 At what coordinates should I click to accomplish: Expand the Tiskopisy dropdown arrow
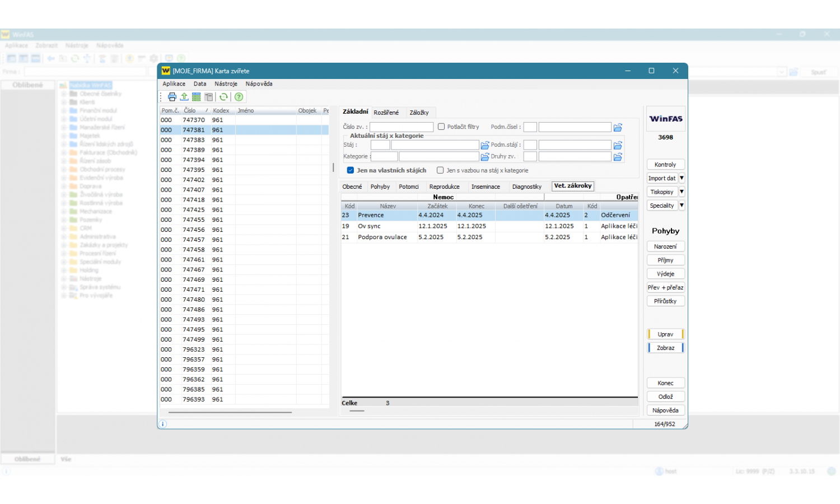point(682,192)
